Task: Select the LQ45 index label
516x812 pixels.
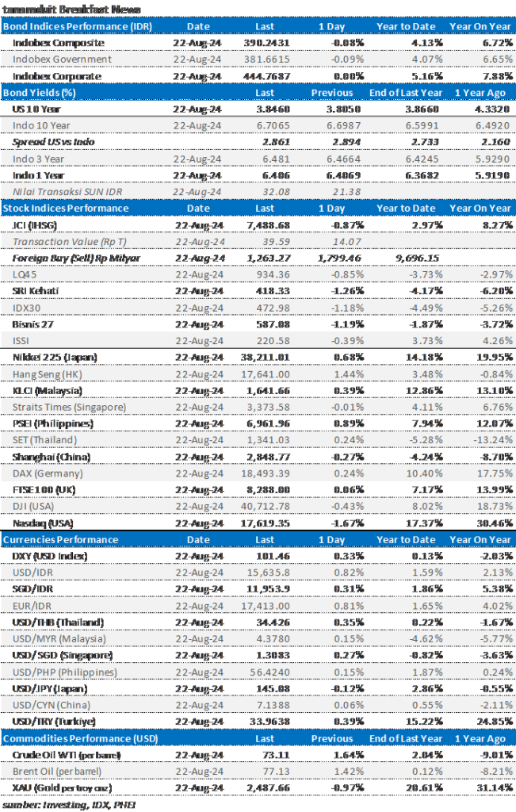Action: [x=27, y=275]
